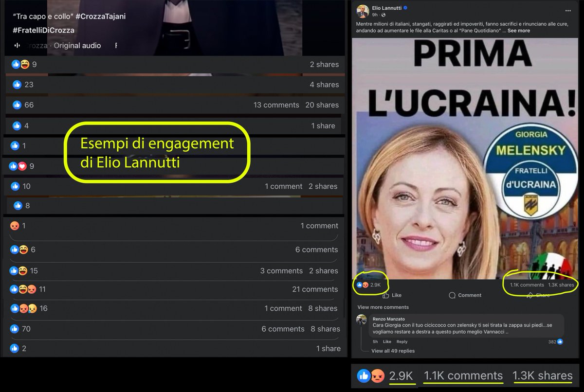Image resolution: width=584 pixels, height=392 pixels.
Task: Click Renzo Manzato's comment avatar
Action: tap(362, 320)
